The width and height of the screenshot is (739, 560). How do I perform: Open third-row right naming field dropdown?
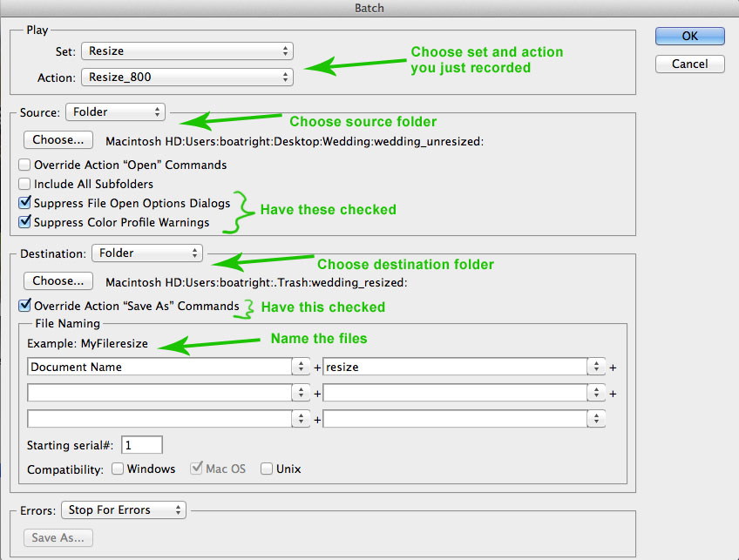pyautogui.click(x=596, y=419)
